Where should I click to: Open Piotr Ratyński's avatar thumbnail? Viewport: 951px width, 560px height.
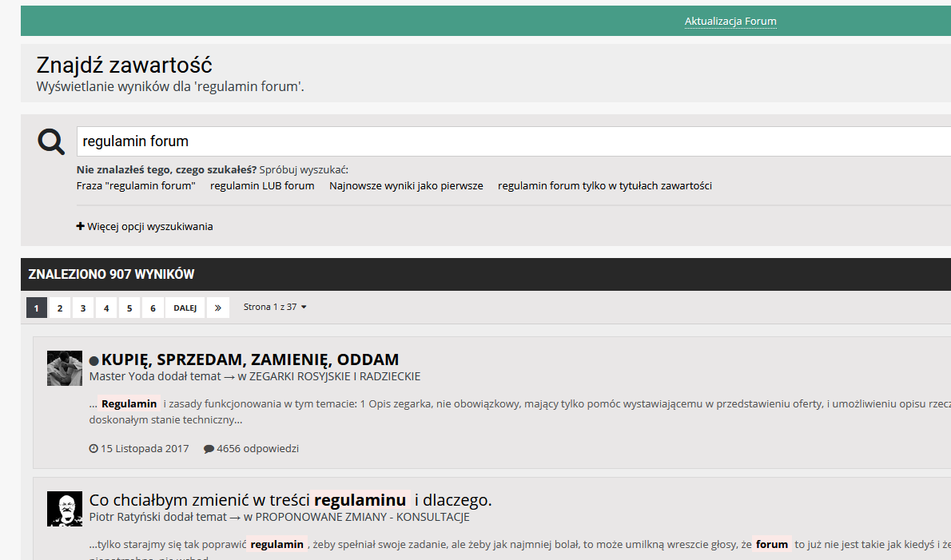pyautogui.click(x=65, y=509)
